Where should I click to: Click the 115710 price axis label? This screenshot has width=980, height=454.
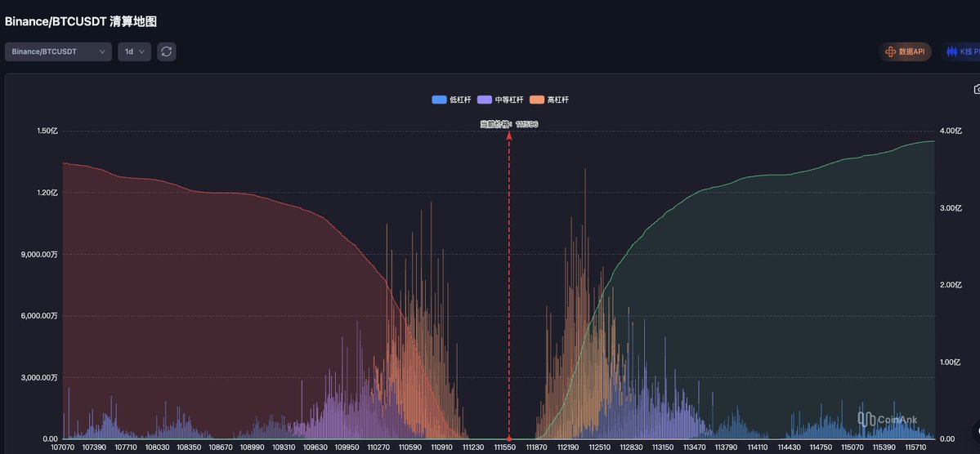coord(915,447)
